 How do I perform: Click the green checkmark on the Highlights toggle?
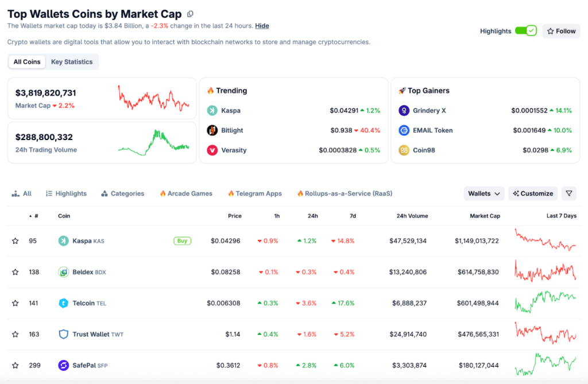531,31
